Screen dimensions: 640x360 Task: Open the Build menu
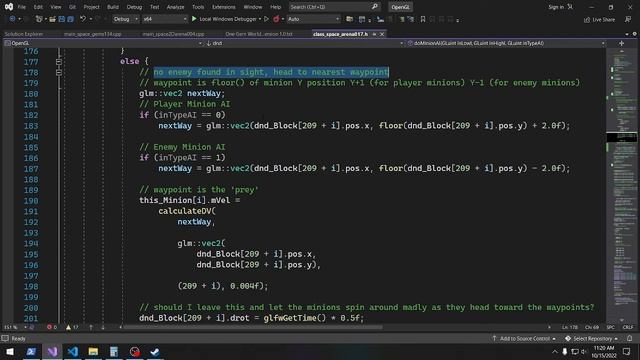(113, 7)
